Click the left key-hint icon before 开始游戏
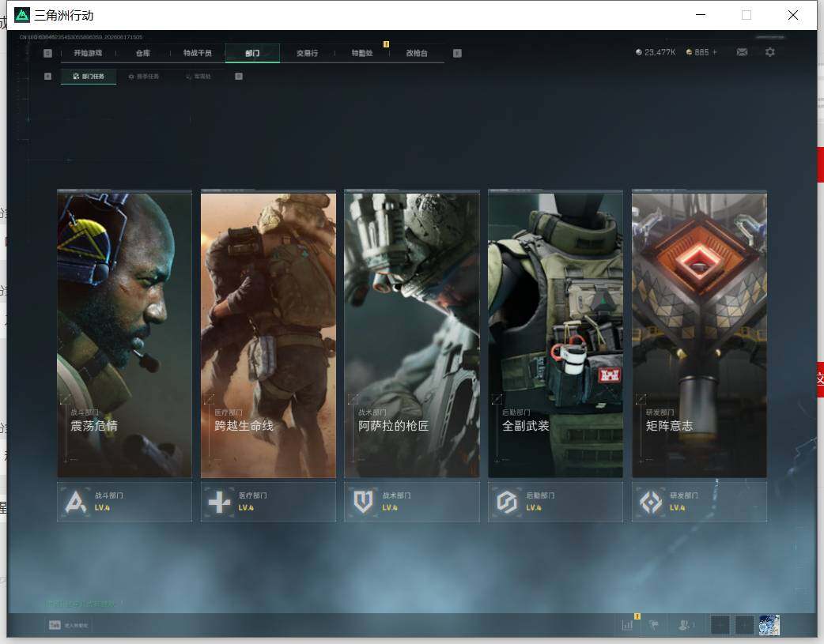The height and width of the screenshot is (644, 824). pyautogui.click(x=47, y=53)
